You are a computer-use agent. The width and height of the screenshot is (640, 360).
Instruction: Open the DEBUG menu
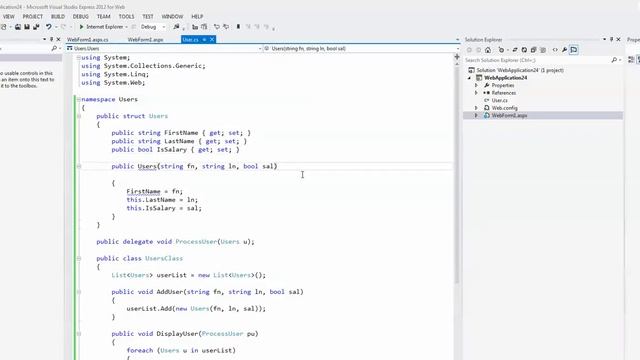(81, 16)
